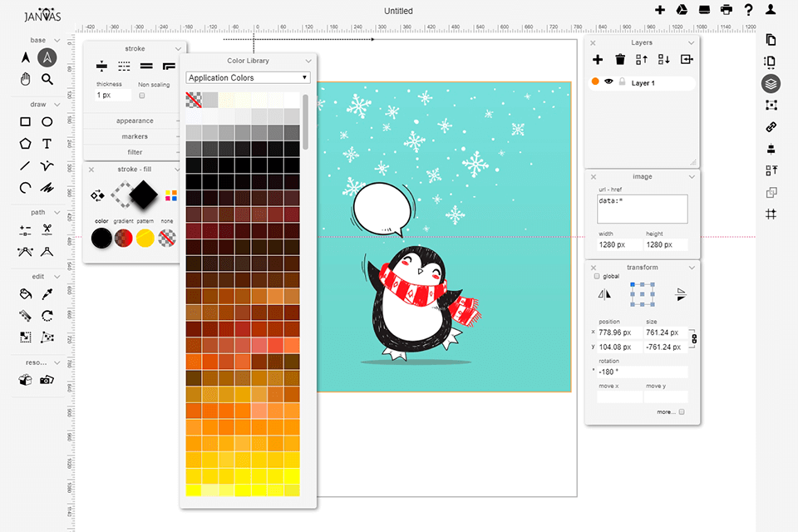Open the Application Colors dropdown
Image resolution: width=798 pixels, height=532 pixels.
coord(248,78)
